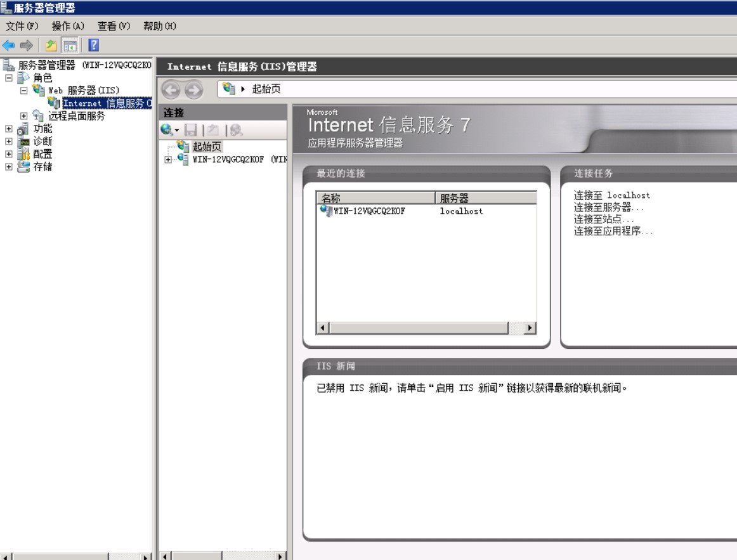Image resolution: width=737 pixels, height=560 pixels.
Task: Click breadcrumb arrow before 起始页
Action: coord(243,89)
